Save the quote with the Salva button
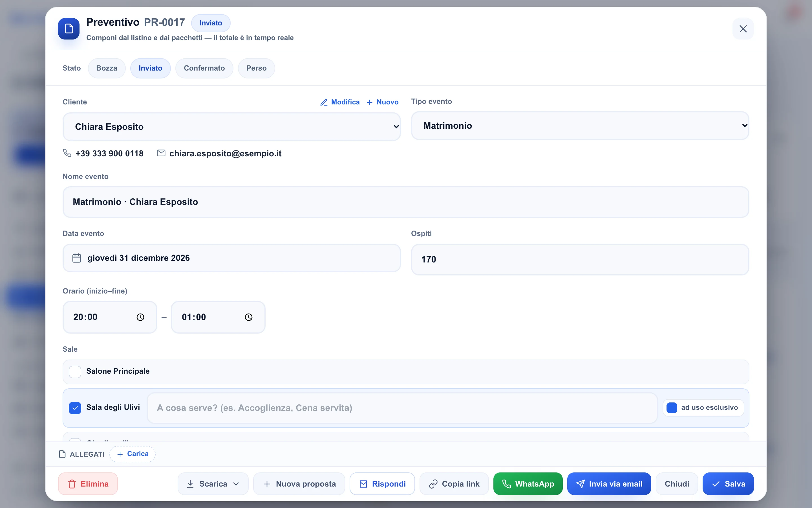 (728, 484)
